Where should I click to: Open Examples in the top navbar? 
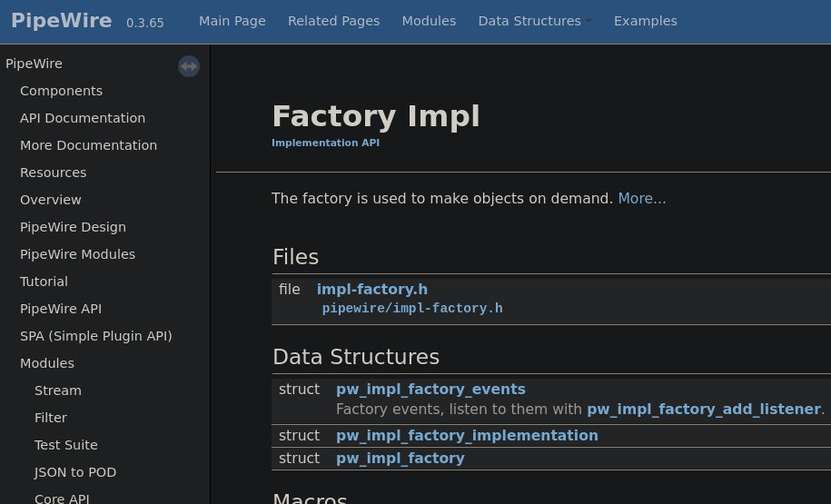coord(646,21)
